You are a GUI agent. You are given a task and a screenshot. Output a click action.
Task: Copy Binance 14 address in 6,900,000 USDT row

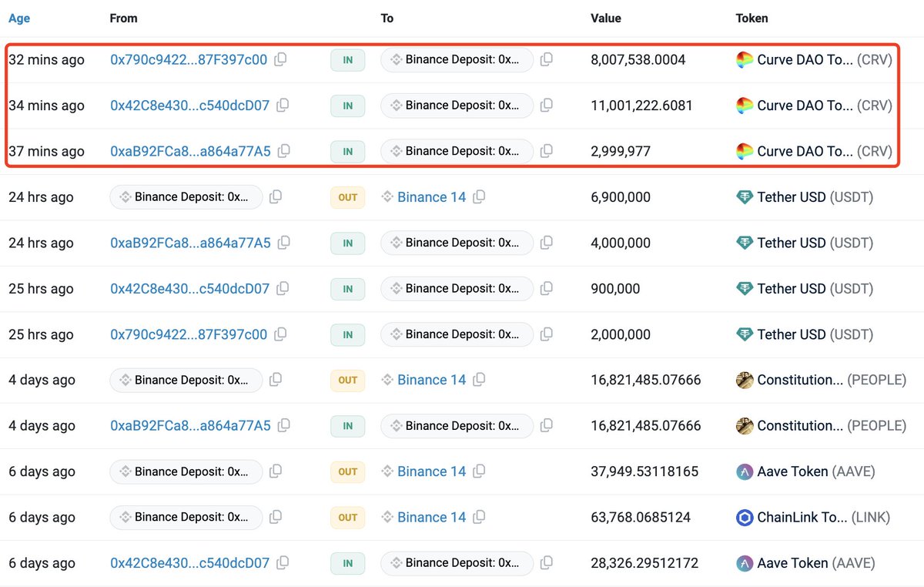(x=479, y=197)
